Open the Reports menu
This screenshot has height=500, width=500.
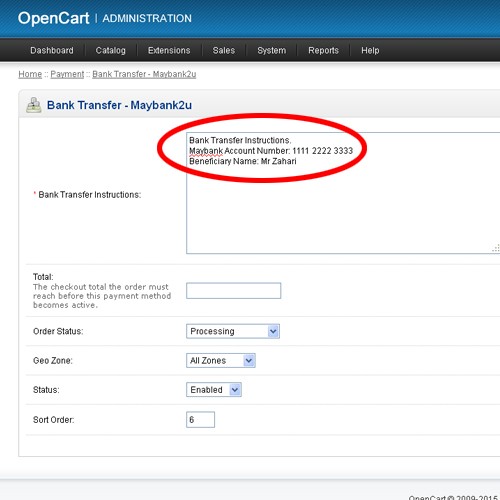pos(323,50)
